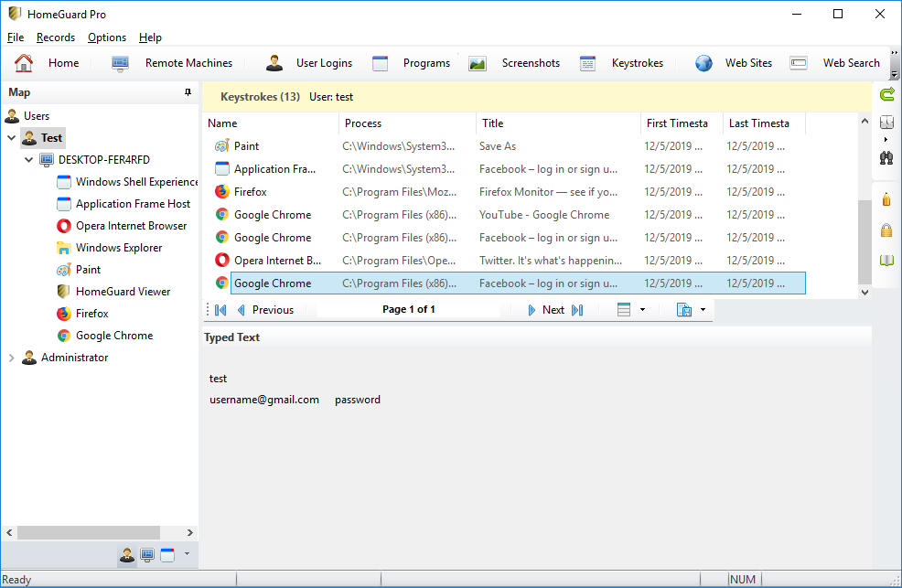
Task: Click the Keystrokes toolbar icon
Action: 587,63
